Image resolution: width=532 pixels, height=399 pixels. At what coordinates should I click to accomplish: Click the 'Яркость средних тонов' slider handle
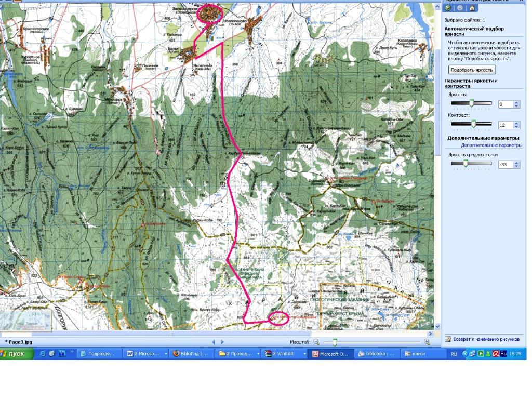pyautogui.click(x=465, y=164)
